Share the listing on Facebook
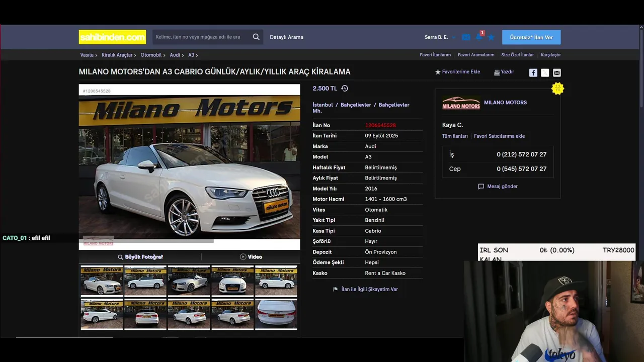The height and width of the screenshot is (362, 644). point(533,73)
